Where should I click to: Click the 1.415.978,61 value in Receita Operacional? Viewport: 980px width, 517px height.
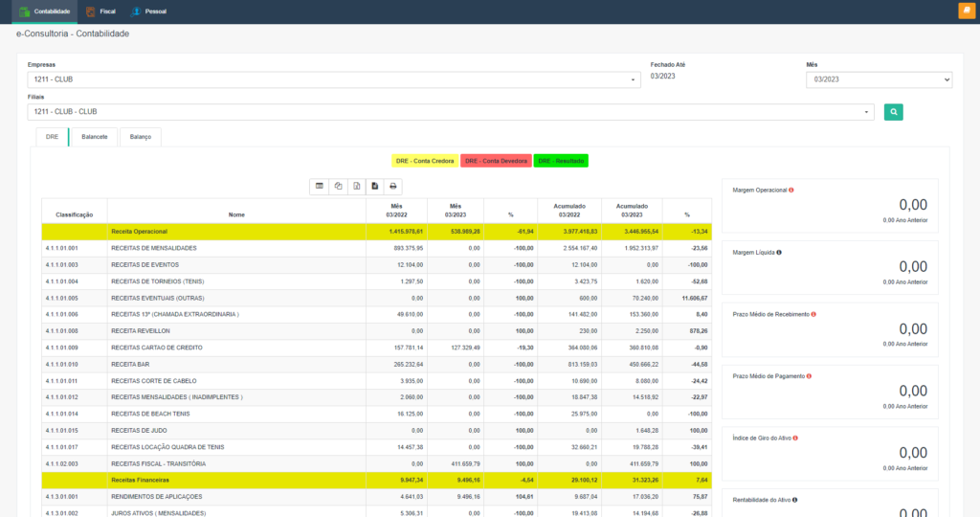tap(406, 232)
